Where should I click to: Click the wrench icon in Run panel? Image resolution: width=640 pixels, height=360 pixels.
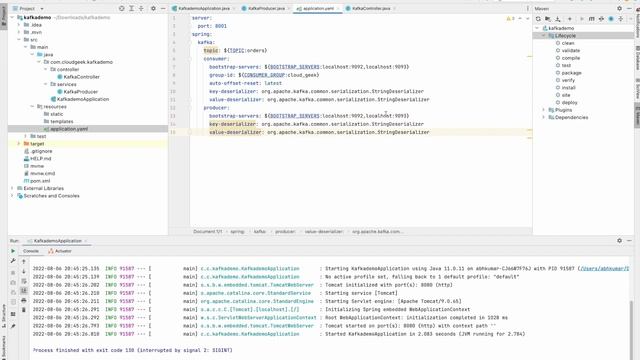13,261
